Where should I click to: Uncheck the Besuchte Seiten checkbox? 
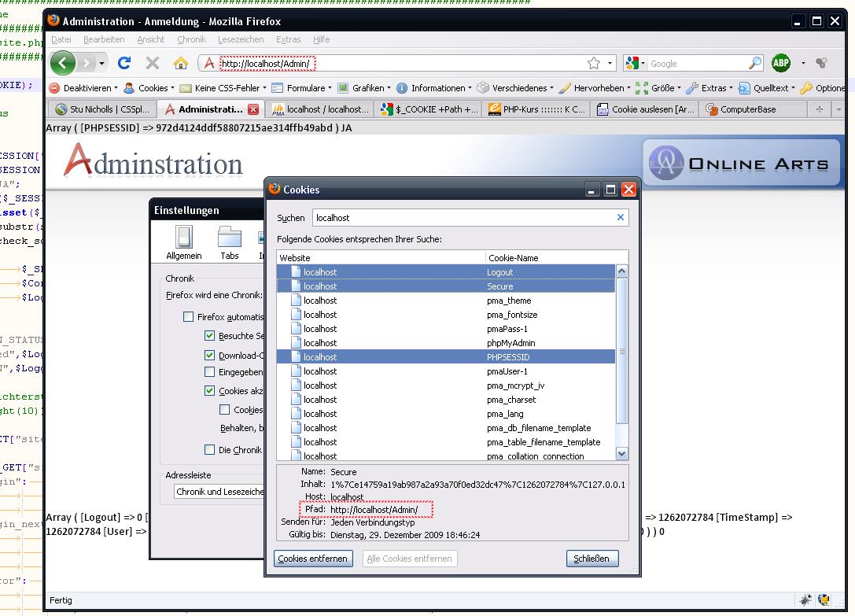[x=209, y=336]
